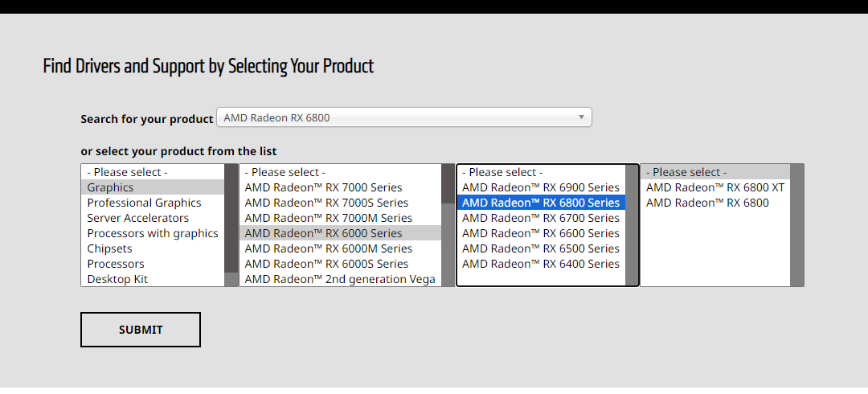Viewport: 868px width, 394px height.
Task: Select Chipsets in the first list
Action: point(110,248)
